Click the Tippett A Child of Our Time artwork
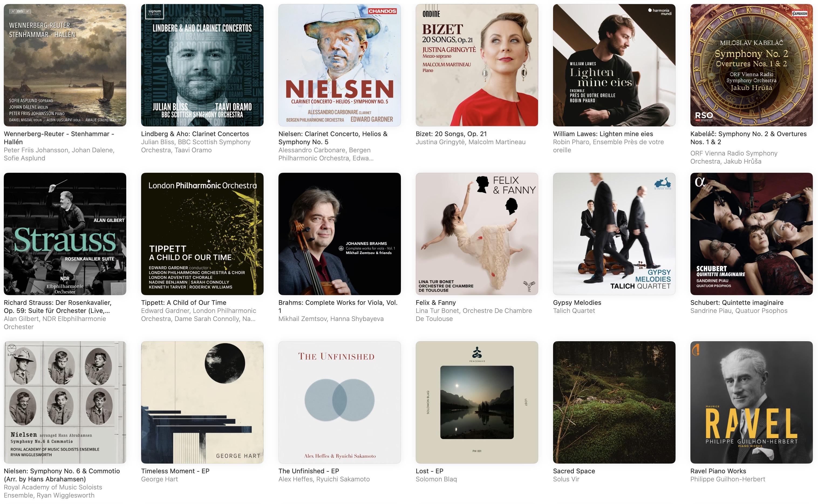The width and height of the screenshot is (818, 504). pyautogui.click(x=202, y=234)
